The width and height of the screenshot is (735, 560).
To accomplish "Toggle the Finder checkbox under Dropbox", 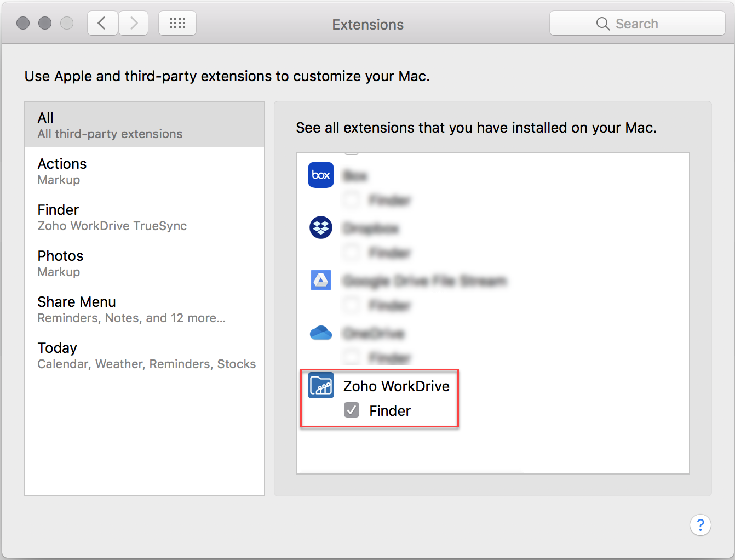I will point(352,252).
